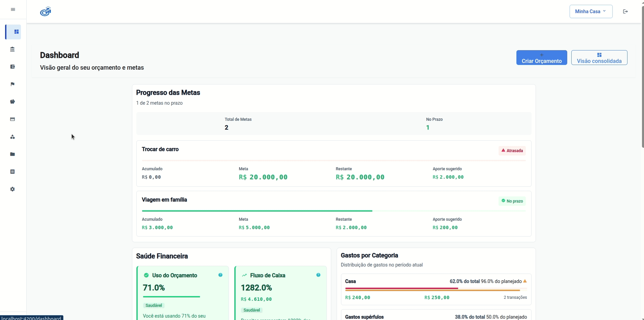644x320 pixels.
Task: Click the Viagem em família progress bar
Action: [x=333, y=211]
